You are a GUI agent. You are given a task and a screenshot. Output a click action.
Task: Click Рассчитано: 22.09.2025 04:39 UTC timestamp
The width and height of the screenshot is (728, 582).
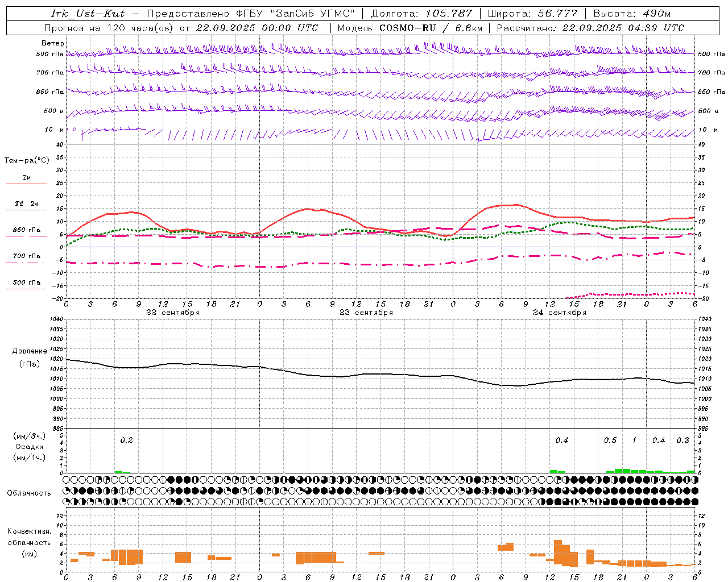pos(590,28)
